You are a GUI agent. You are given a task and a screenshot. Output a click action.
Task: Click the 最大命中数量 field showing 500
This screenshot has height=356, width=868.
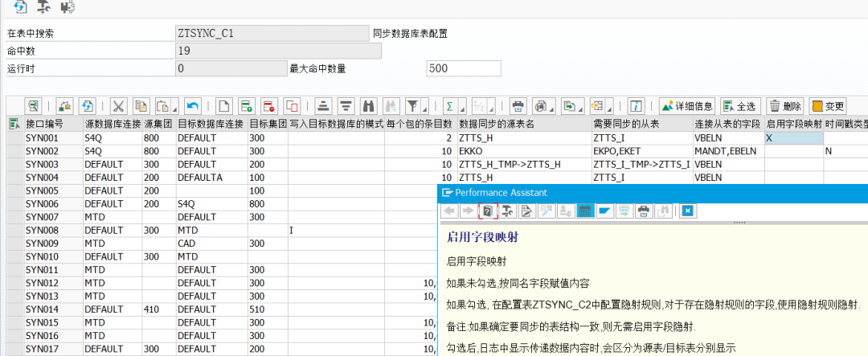[x=464, y=68]
